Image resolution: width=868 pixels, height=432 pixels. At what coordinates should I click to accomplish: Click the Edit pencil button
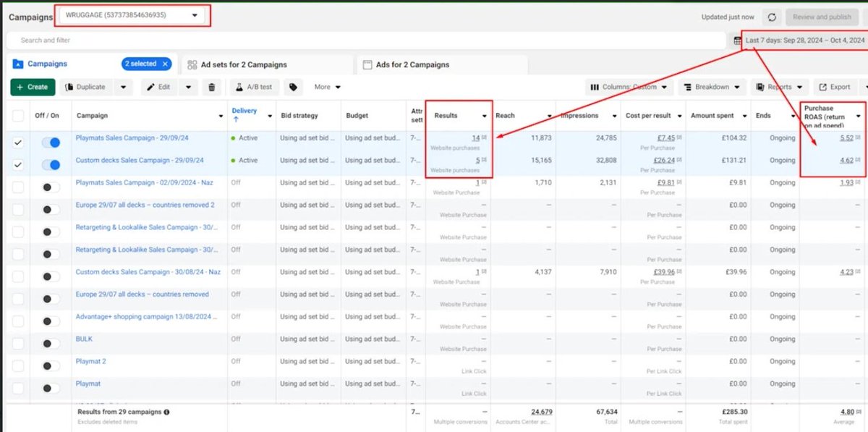[x=158, y=87]
